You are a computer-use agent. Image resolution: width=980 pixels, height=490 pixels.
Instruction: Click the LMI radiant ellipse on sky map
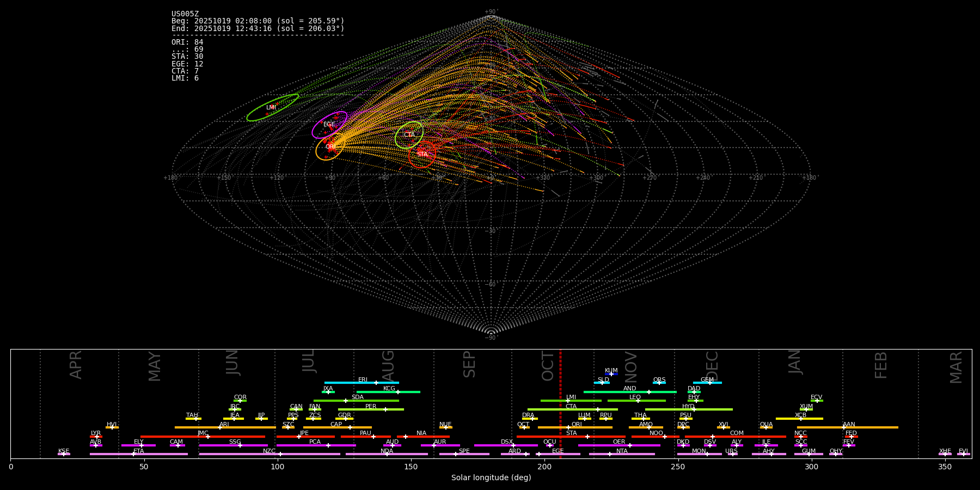[x=272, y=107]
